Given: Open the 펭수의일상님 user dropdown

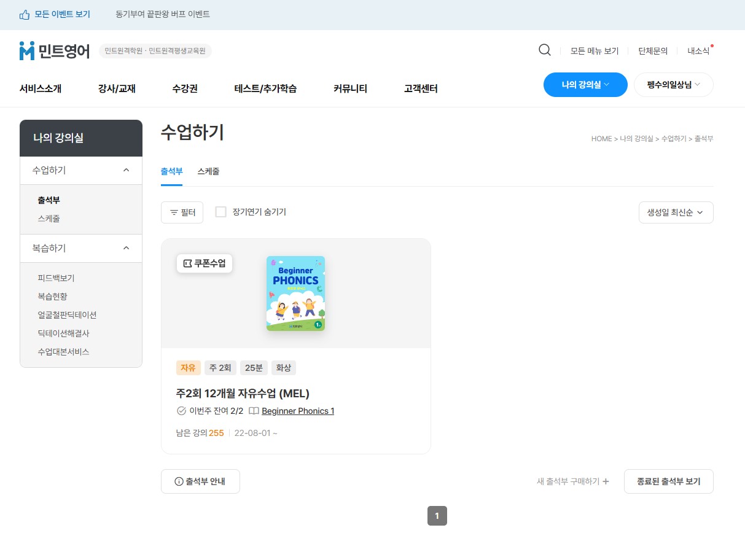Looking at the screenshot, I should [x=673, y=85].
